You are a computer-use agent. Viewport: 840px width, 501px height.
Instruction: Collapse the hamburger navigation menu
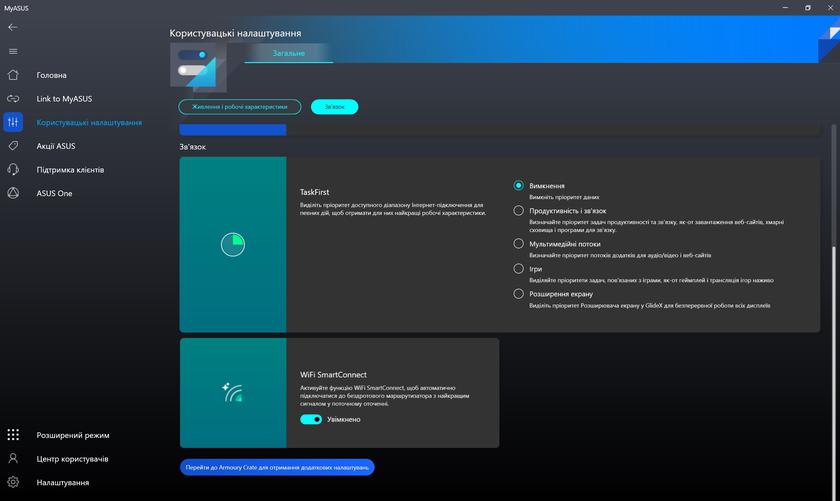click(13, 51)
